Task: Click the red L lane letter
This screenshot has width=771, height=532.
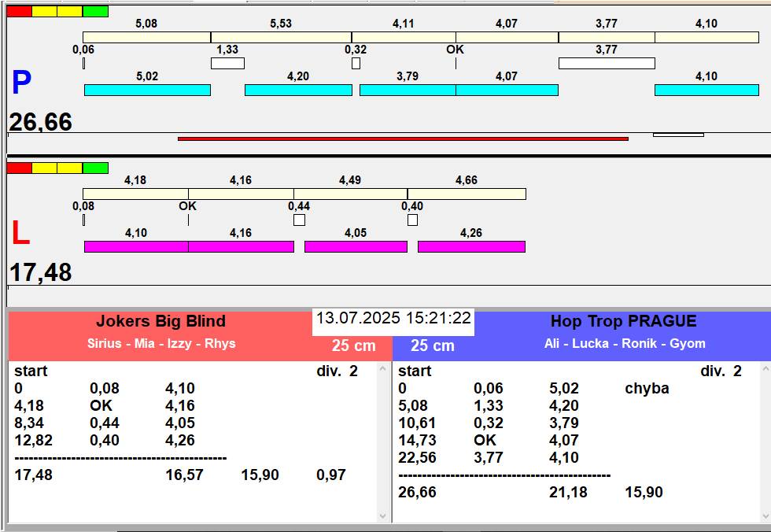Action: 20,233
